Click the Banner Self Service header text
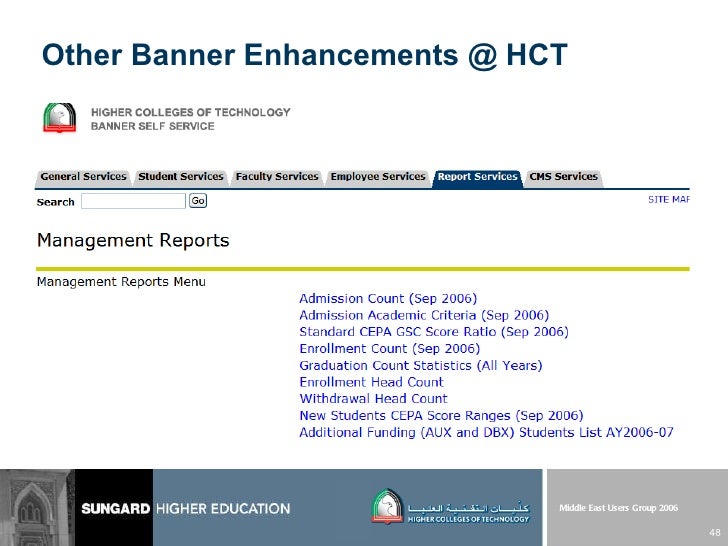The image size is (728, 546). [152, 126]
